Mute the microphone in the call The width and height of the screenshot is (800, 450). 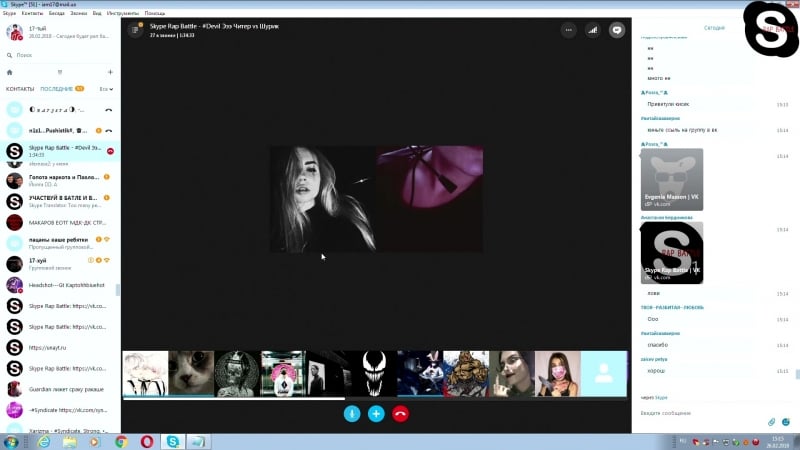352,414
